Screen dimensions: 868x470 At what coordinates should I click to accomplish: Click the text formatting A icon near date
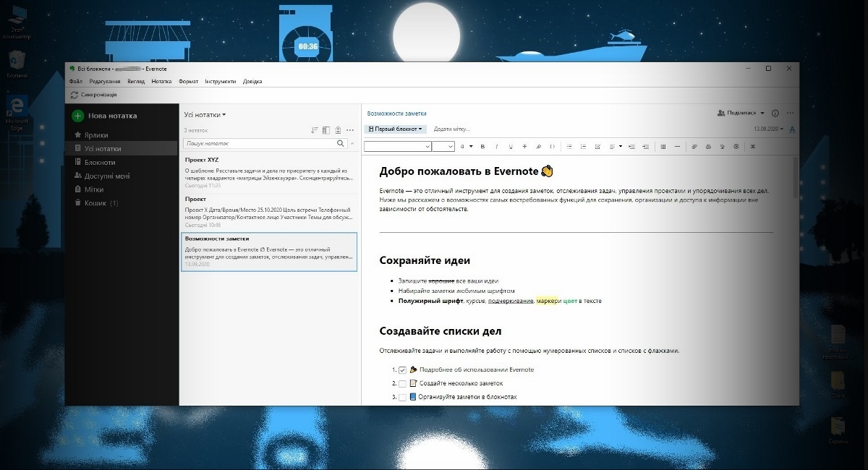792,129
